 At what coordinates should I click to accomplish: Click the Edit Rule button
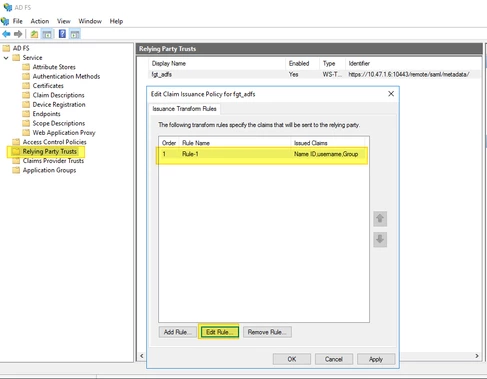tap(219, 332)
